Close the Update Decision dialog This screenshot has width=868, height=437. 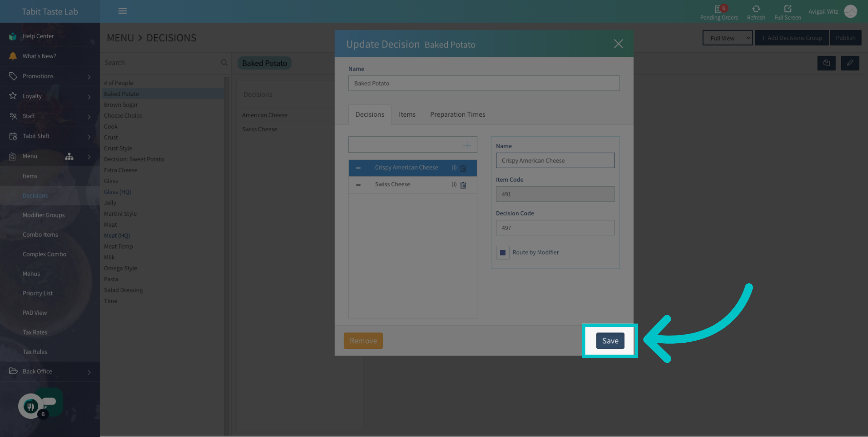[x=618, y=44]
